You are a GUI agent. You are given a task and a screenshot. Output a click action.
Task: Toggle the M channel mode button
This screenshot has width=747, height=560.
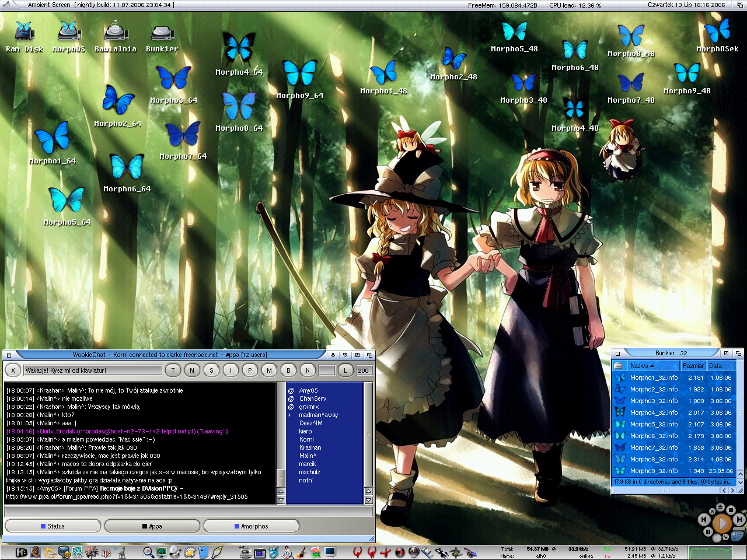tap(269, 370)
